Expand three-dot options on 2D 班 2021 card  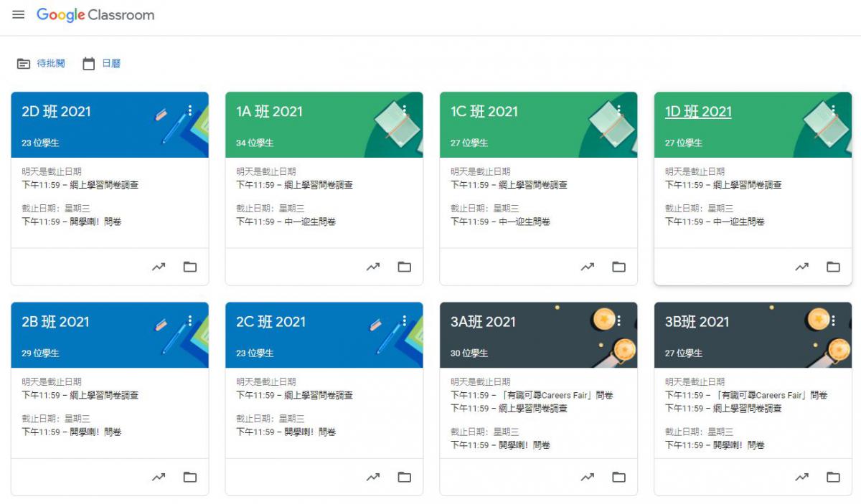click(190, 110)
